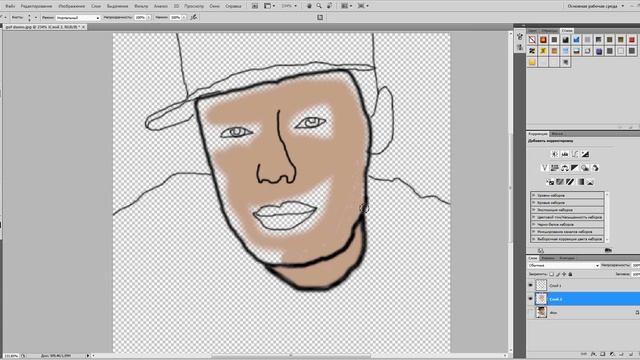Screen dimensions: 640x360
Task: Open the Screen Mode dropdown
Action: [x=362, y=6]
